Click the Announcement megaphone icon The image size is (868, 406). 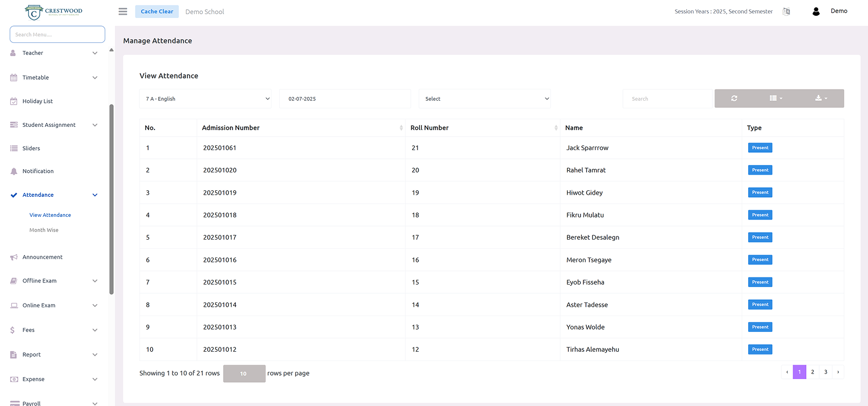click(14, 257)
